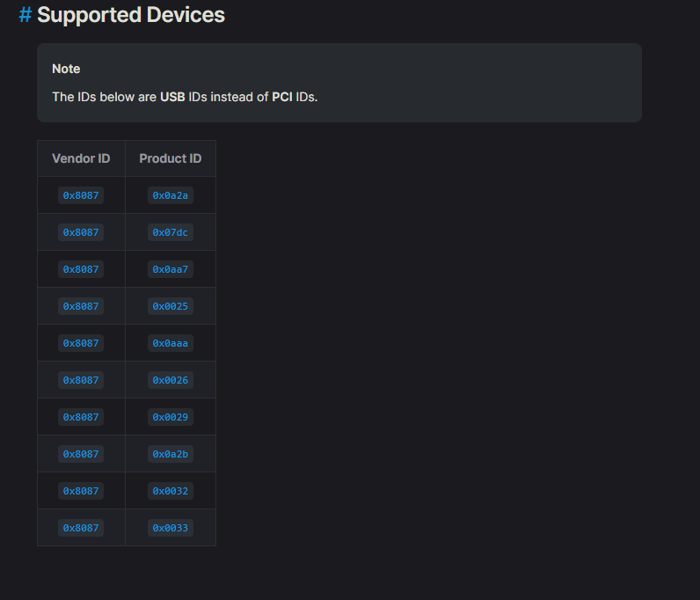Image resolution: width=700 pixels, height=600 pixels.
Task: Select product ID code 0x0029
Action: pos(171,417)
